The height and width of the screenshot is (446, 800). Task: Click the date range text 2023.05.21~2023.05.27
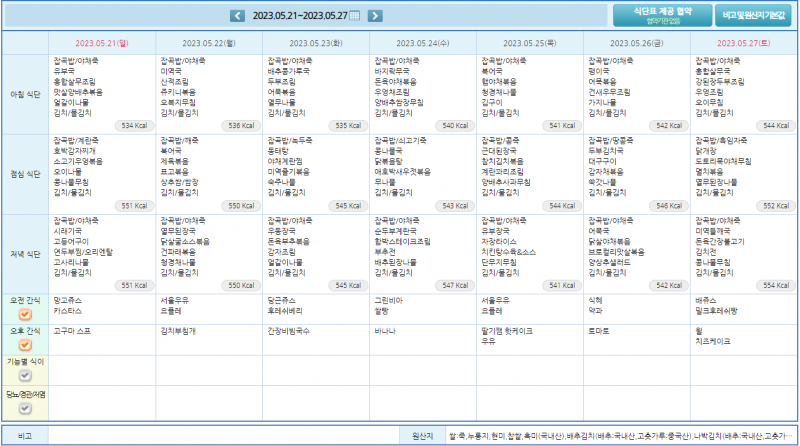click(300, 16)
